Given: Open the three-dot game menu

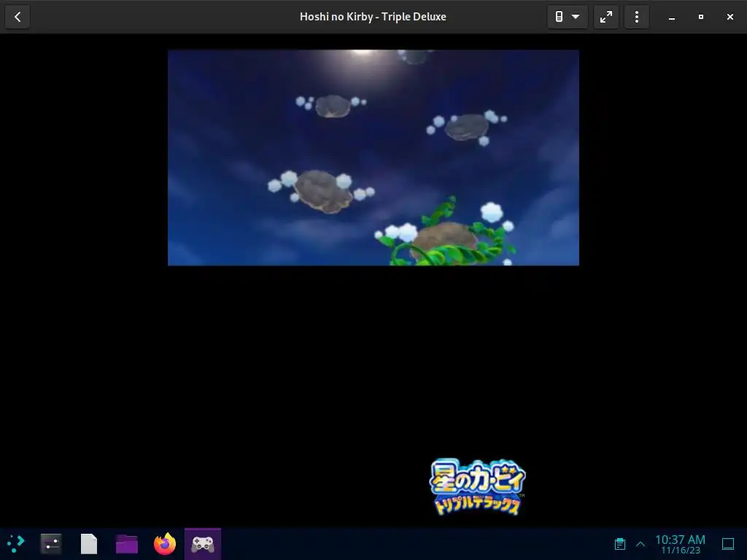Looking at the screenshot, I should click(636, 17).
